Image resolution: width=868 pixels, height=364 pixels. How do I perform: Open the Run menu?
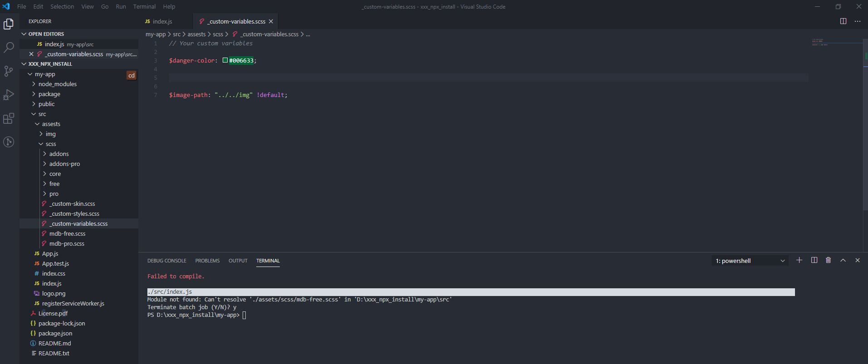[121, 6]
